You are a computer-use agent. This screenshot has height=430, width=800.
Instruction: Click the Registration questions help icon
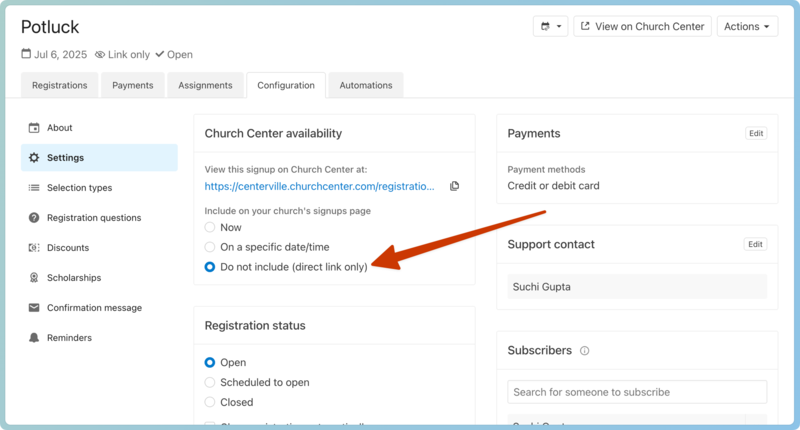(34, 218)
